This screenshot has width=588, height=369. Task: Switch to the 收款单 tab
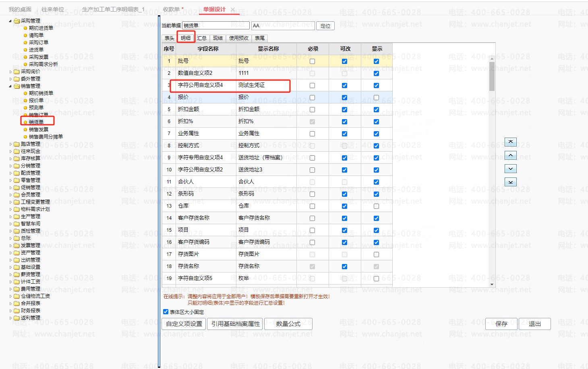pos(171,9)
